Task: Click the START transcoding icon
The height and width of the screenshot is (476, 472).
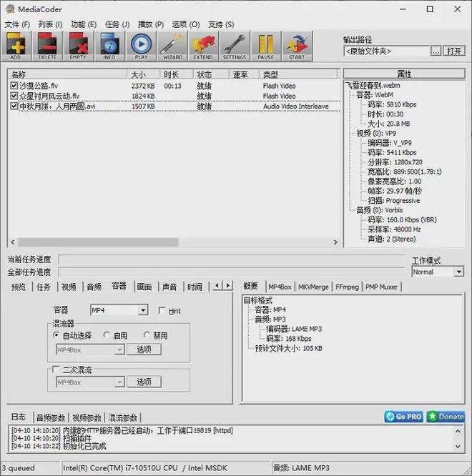Action: tap(297, 46)
